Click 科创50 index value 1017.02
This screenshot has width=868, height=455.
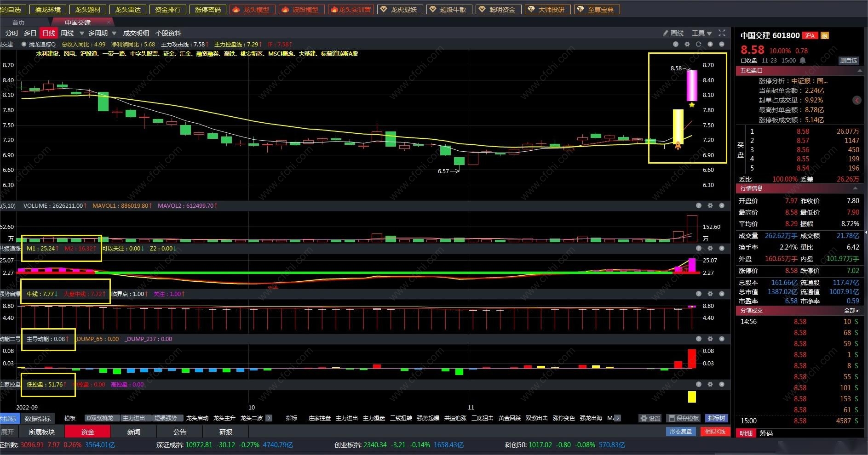(x=540, y=445)
